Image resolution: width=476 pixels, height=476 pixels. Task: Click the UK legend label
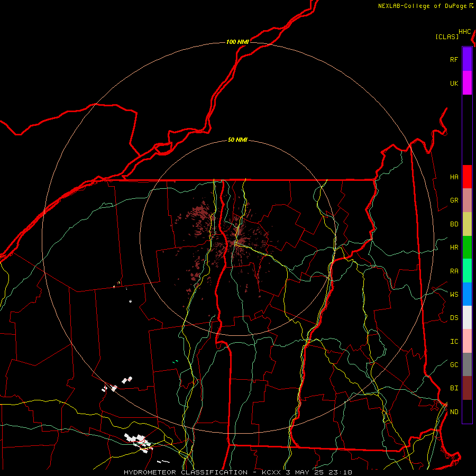(x=454, y=83)
